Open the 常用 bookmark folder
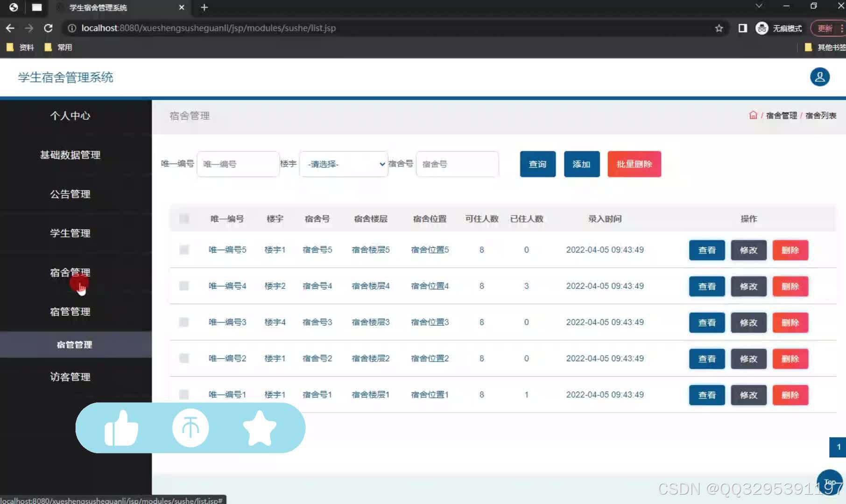 [x=58, y=47]
